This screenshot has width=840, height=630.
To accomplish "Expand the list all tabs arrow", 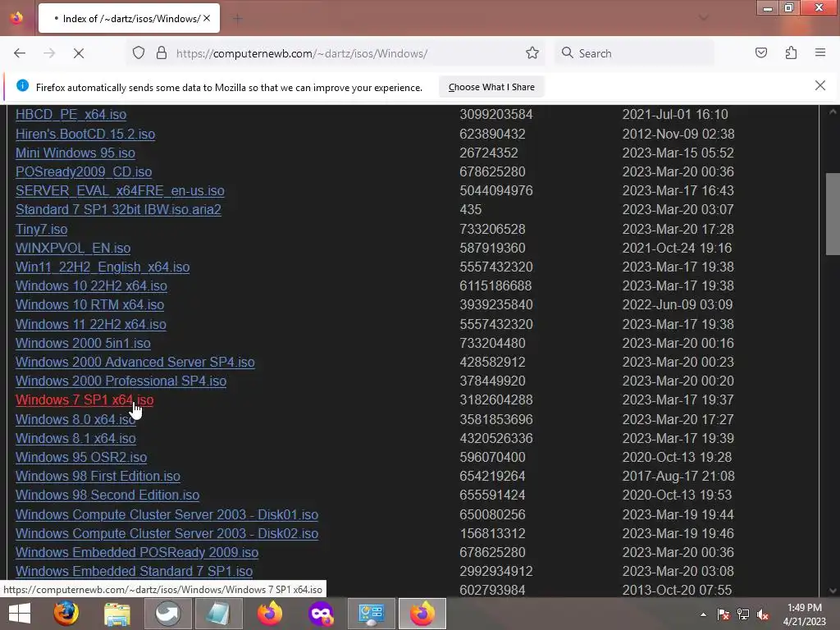I will tap(703, 18).
